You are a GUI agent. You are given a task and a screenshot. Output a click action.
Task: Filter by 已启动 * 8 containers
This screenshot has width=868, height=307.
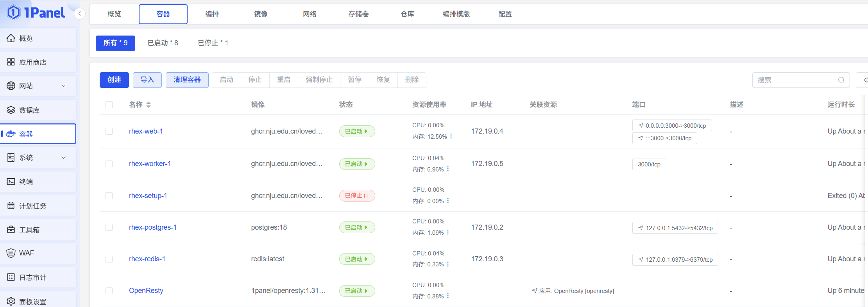point(163,43)
